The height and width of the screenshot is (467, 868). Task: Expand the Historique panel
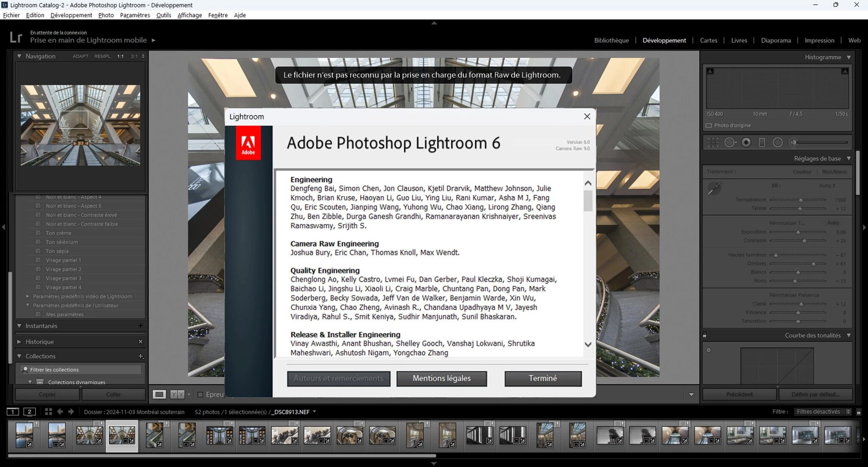pyautogui.click(x=19, y=341)
